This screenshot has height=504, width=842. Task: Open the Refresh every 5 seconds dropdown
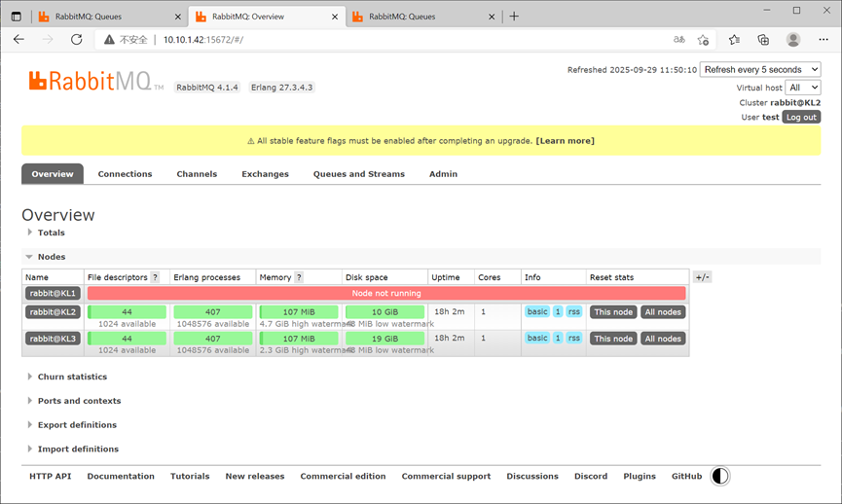coord(760,70)
